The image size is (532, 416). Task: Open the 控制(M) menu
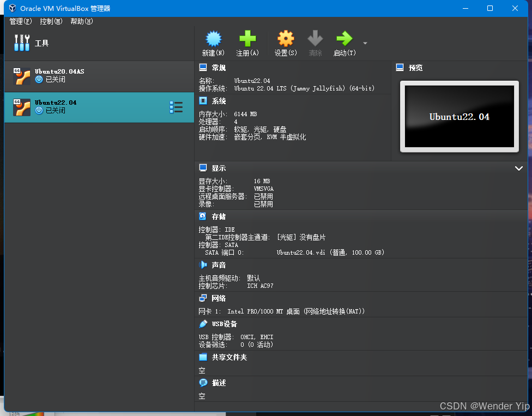[51, 21]
